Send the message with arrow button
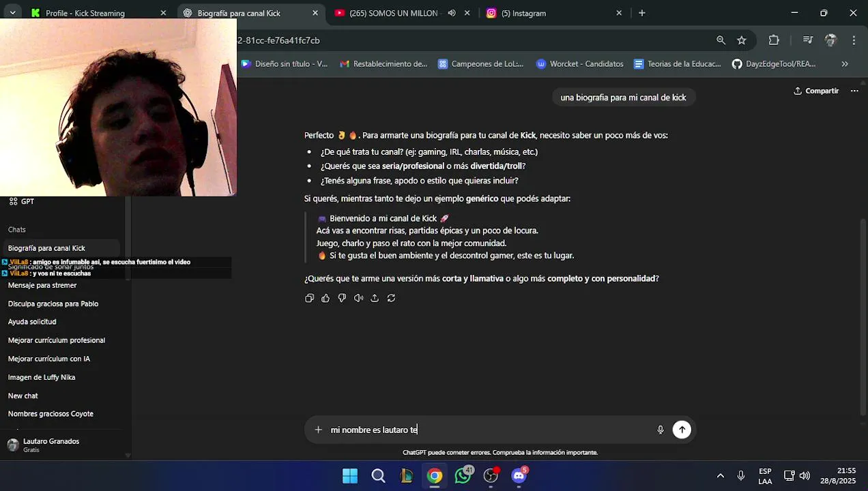Viewport: 868px width, 491px height. (x=682, y=430)
